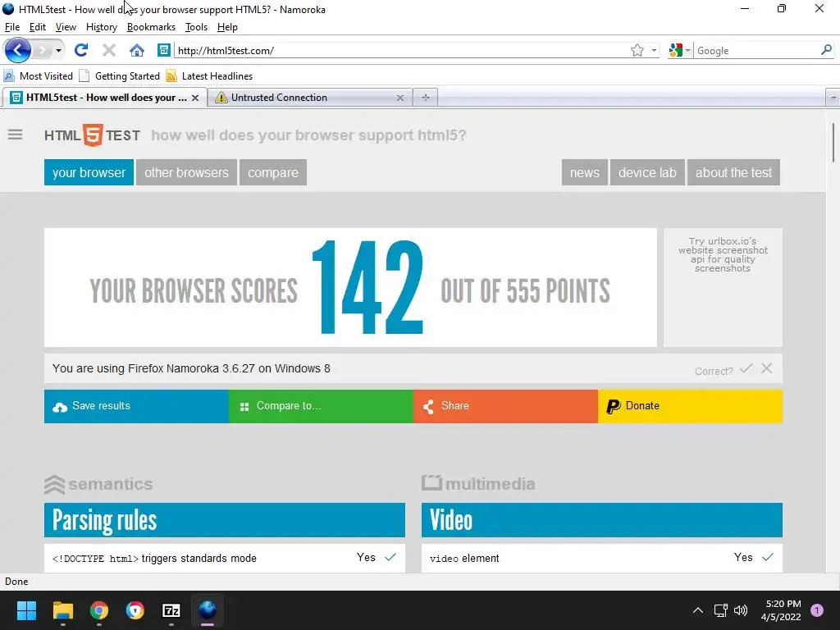
Task: Open the Help menu
Action: (x=227, y=27)
